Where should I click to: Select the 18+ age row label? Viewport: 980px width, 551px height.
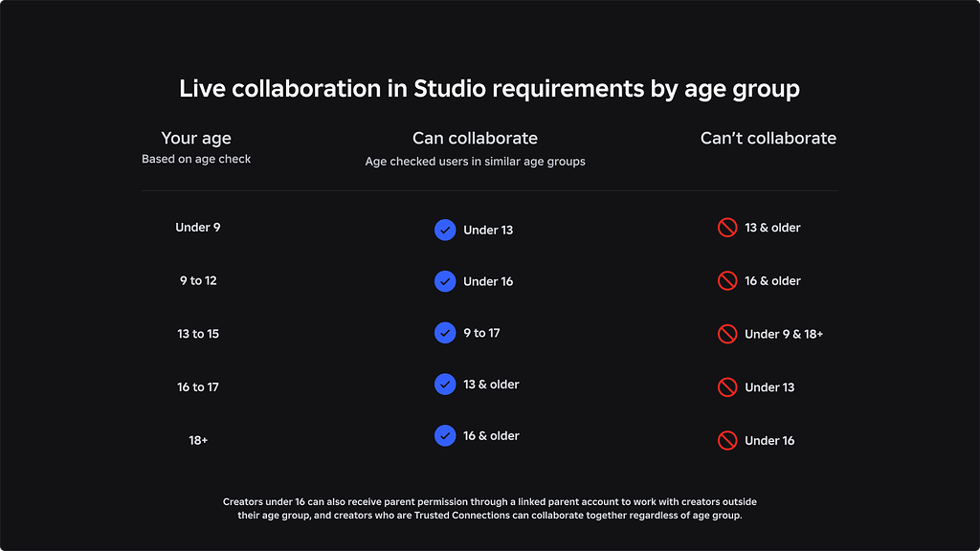198,441
